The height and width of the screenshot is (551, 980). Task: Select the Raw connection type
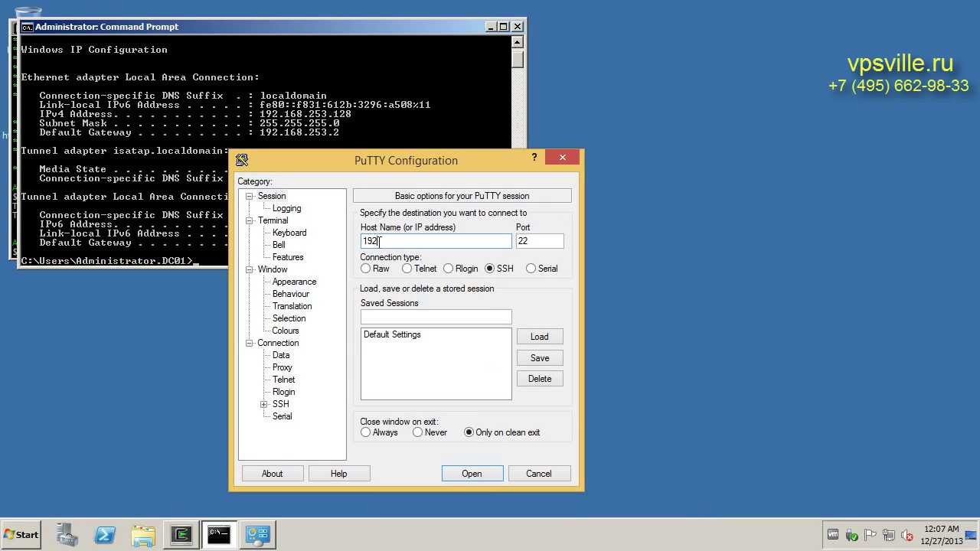pyautogui.click(x=366, y=269)
